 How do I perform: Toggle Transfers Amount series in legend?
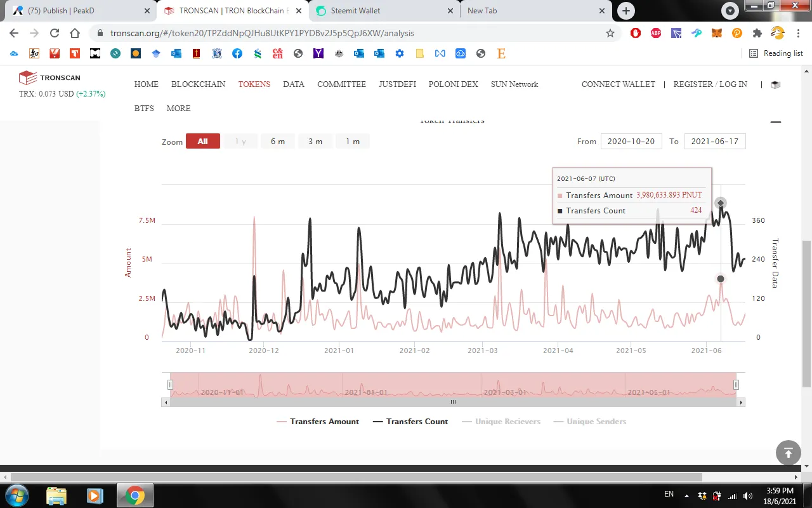tap(318, 422)
